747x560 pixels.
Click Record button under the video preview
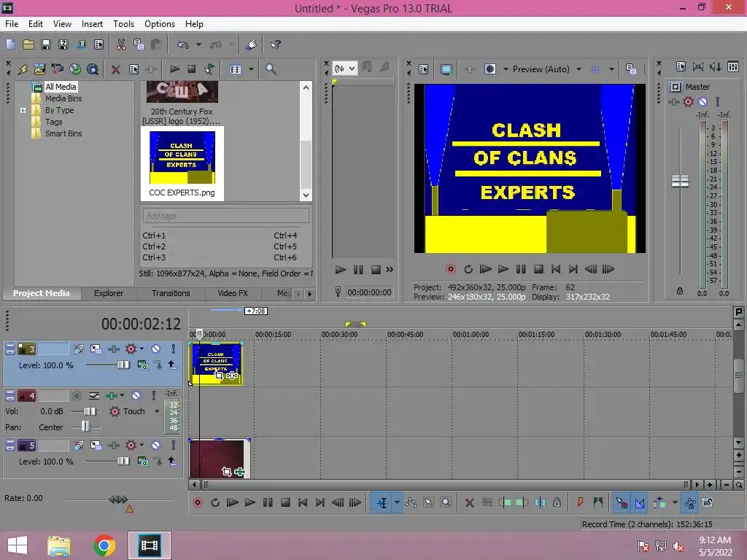450,270
